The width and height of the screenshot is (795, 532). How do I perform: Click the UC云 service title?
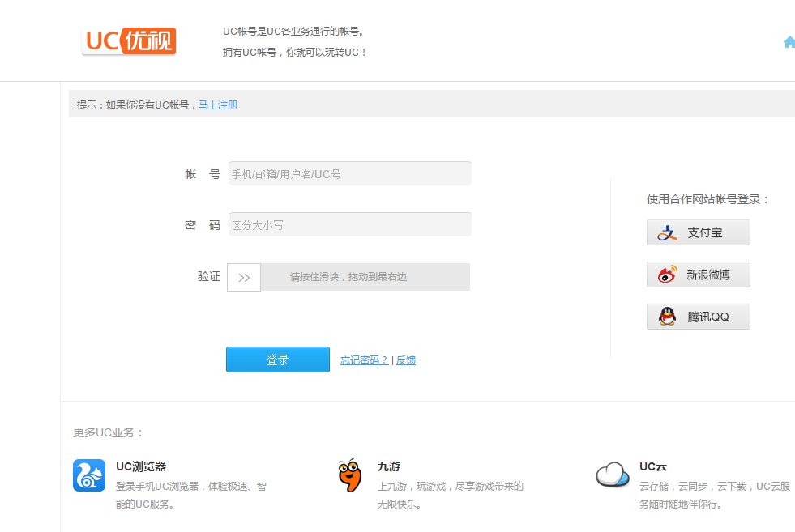(652, 466)
